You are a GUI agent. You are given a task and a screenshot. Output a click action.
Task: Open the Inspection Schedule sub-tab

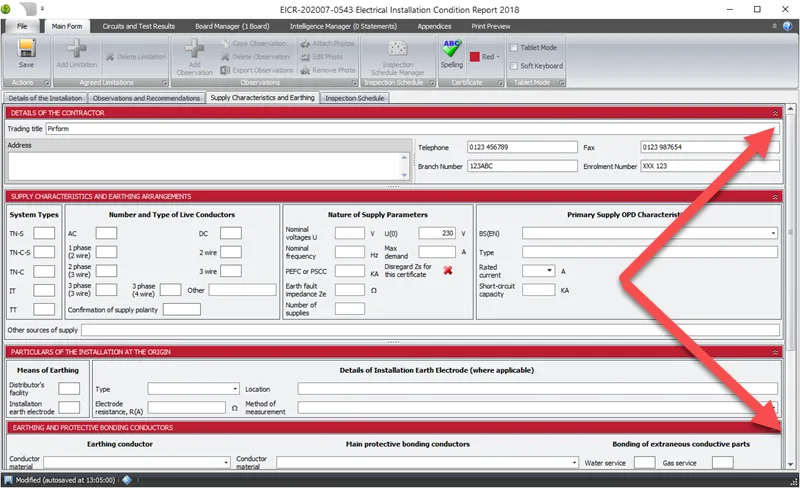(354, 98)
